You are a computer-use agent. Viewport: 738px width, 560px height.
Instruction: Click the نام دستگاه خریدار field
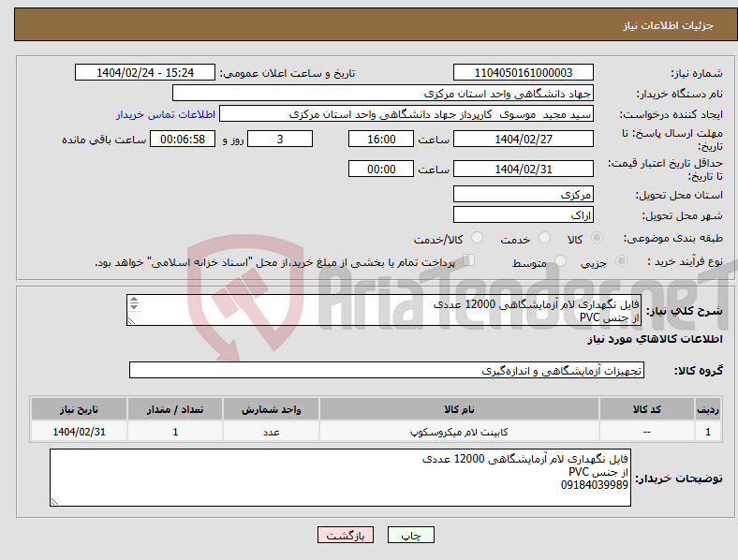383,93
